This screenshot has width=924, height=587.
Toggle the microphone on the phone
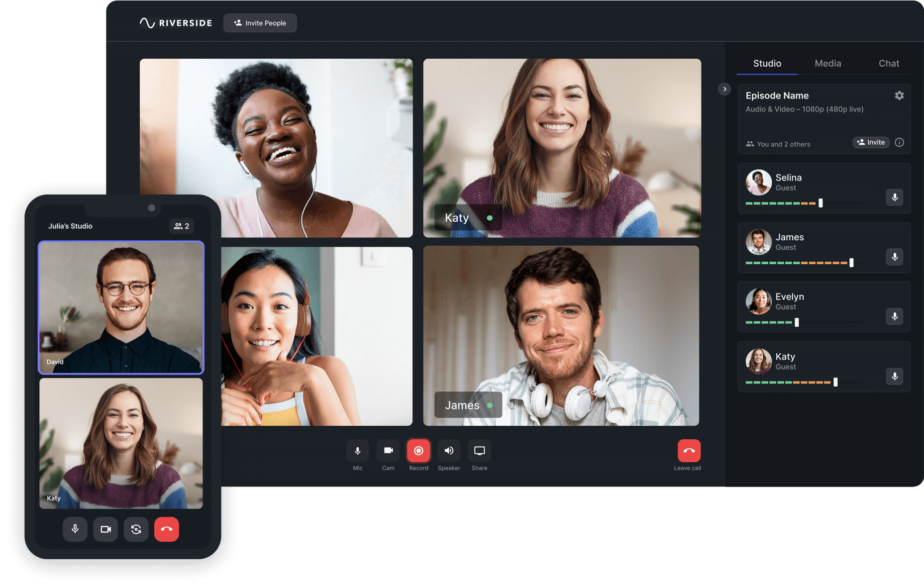tap(75, 529)
